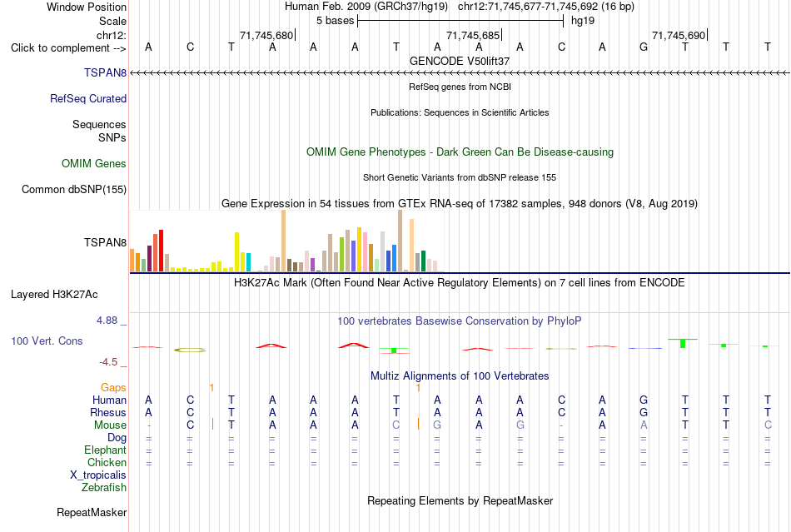Click the -4.5 PhyloP lower limit value
Screen dimensions: 791x532
click(x=108, y=362)
